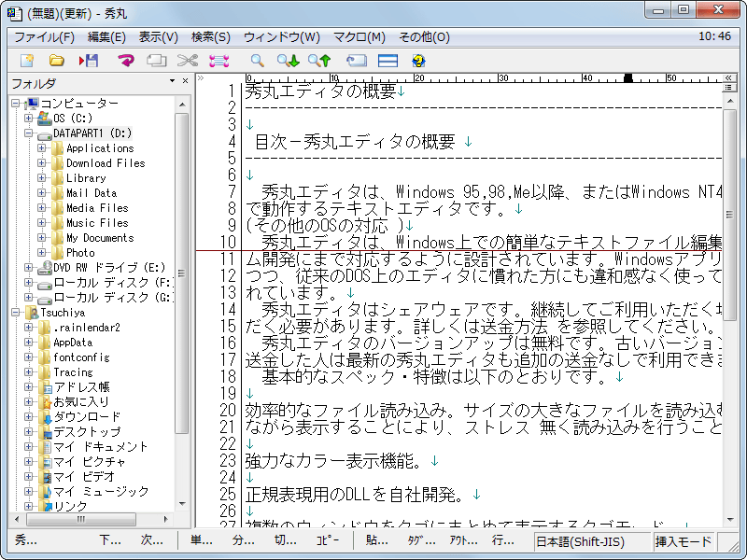Expand the Download Files folder
Image resolution: width=747 pixels, height=560 pixels.
41,162
